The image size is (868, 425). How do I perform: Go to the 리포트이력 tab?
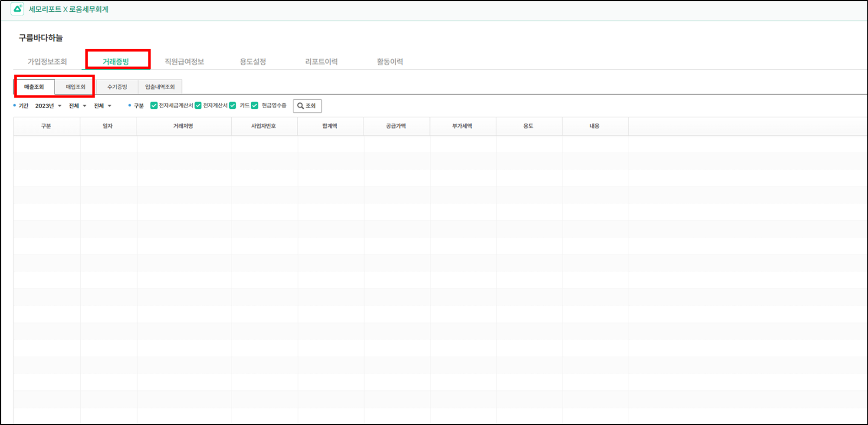tap(321, 62)
